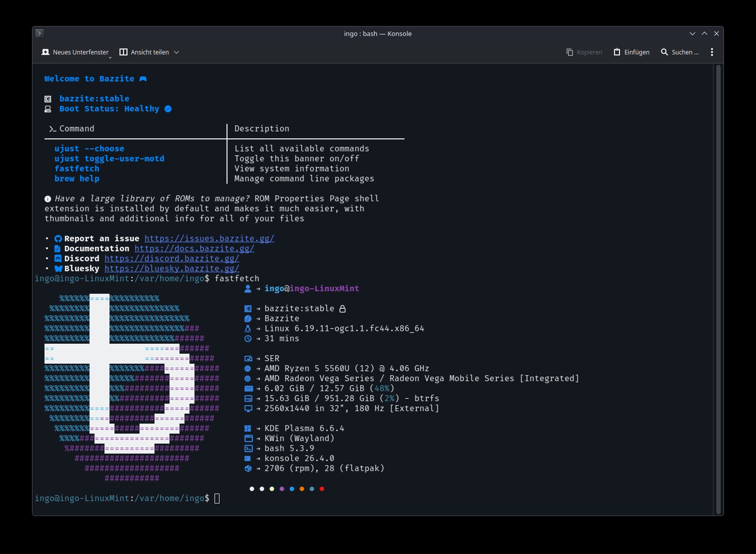Click the Einfügen paste button

pos(631,52)
